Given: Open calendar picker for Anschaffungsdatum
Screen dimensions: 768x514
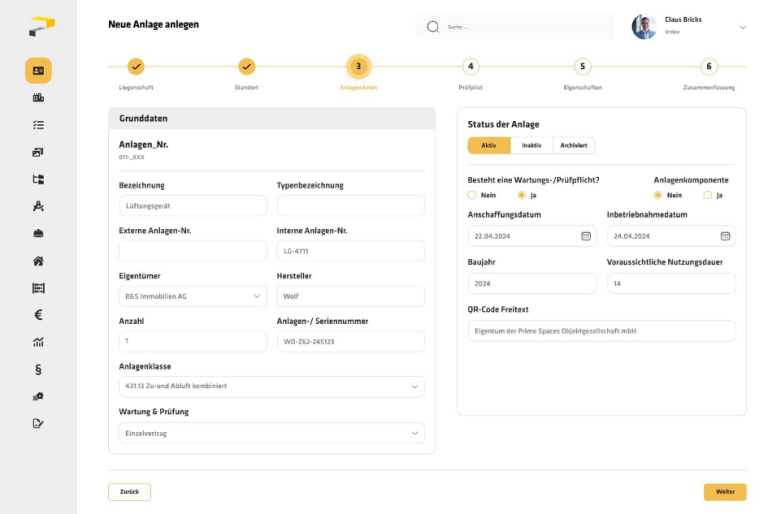Looking at the screenshot, I should tap(586, 236).
